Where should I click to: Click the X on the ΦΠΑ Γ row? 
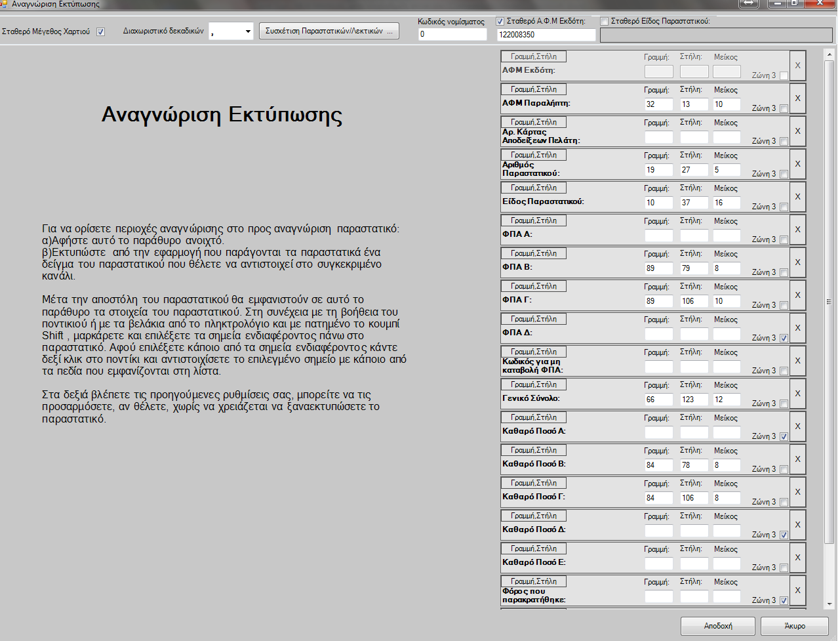click(797, 295)
